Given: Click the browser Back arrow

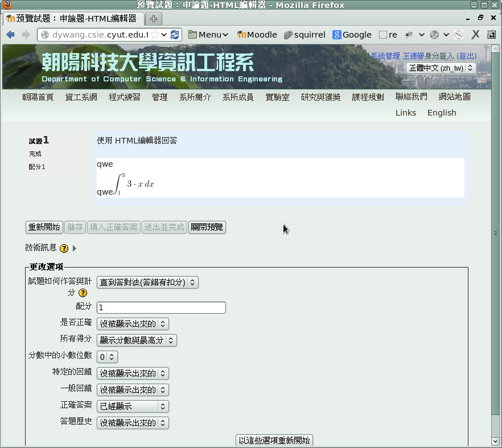Looking at the screenshot, I should pos(10,35).
